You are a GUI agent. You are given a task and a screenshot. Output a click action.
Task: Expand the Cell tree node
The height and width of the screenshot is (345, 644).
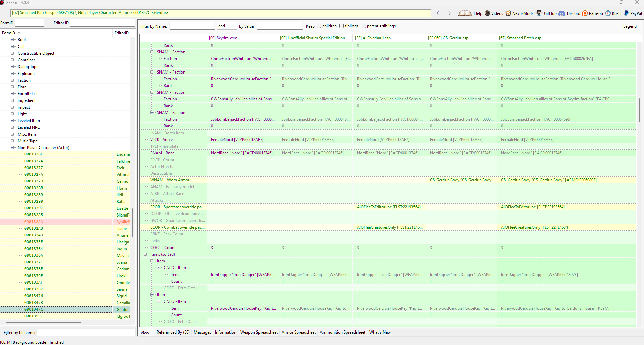[x=12, y=46]
